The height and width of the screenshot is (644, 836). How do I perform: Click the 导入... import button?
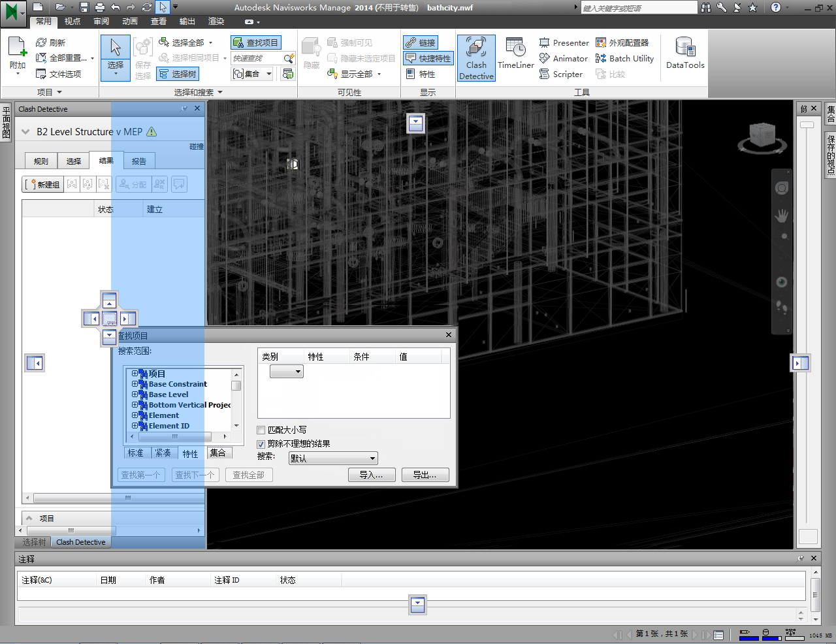click(372, 475)
